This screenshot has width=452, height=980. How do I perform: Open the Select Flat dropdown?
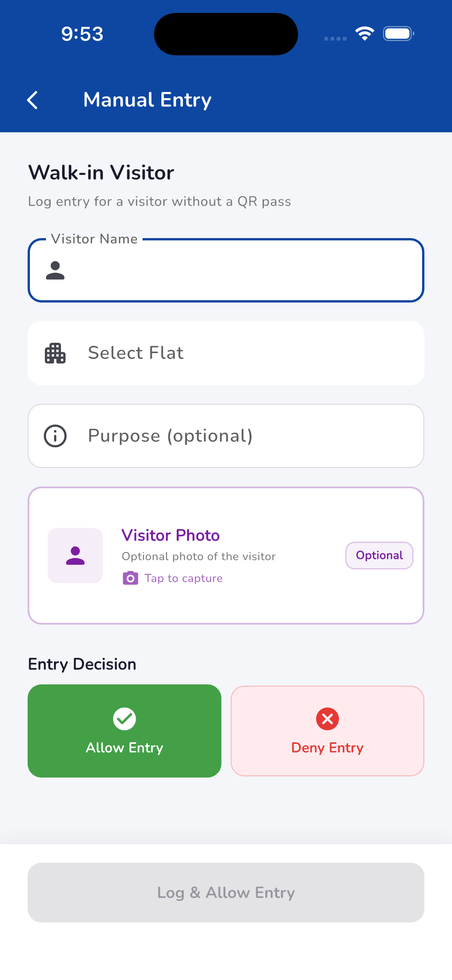click(x=226, y=353)
